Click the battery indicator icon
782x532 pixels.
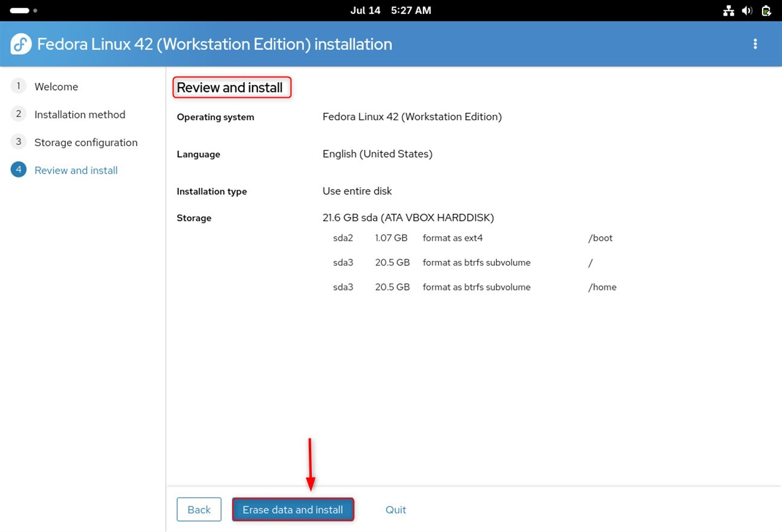point(766,10)
